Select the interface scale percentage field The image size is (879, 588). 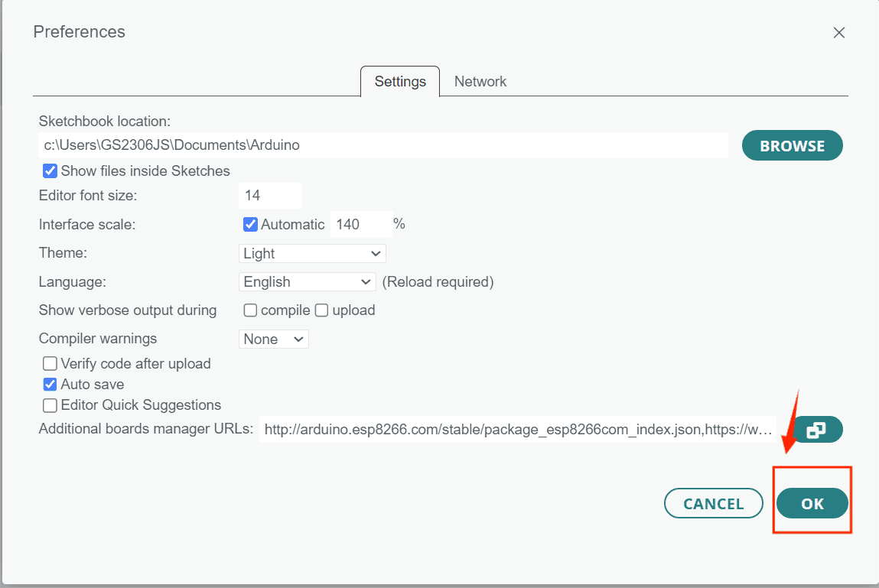(x=361, y=224)
